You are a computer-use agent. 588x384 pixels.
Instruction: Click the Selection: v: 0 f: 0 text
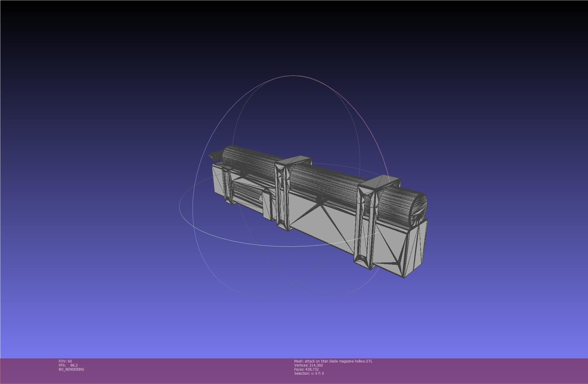click(309, 373)
